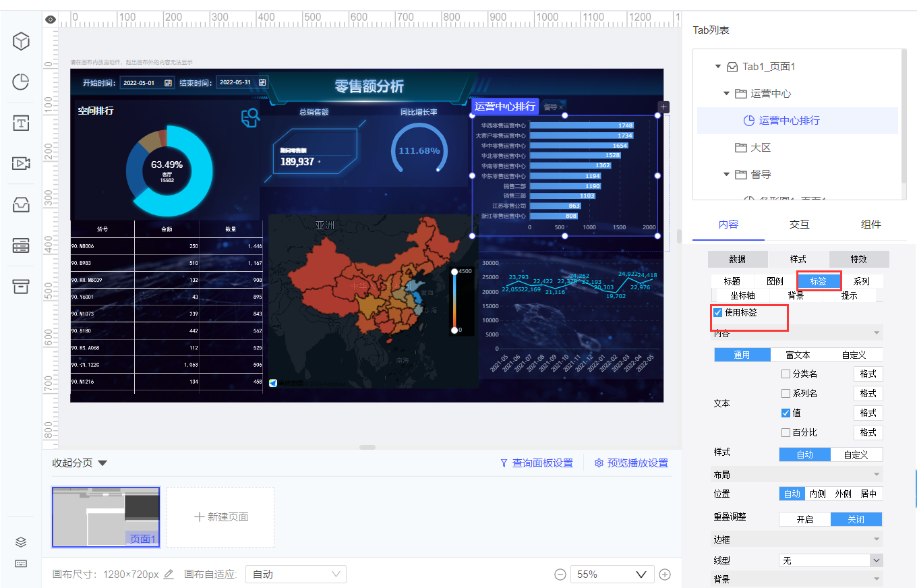The width and height of the screenshot is (917, 588).
Task: Click the search document icon on 空间排行
Action: click(x=250, y=118)
